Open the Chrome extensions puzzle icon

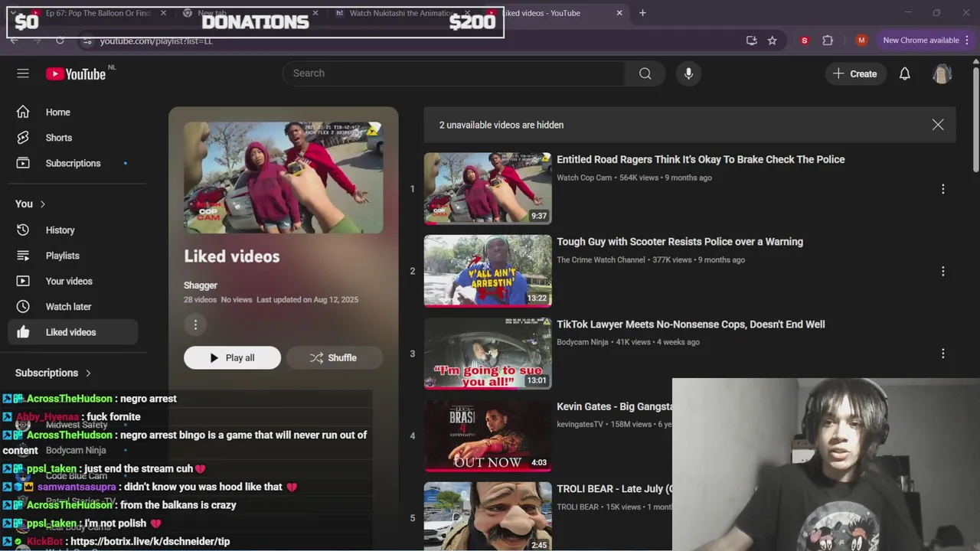(828, 41)
